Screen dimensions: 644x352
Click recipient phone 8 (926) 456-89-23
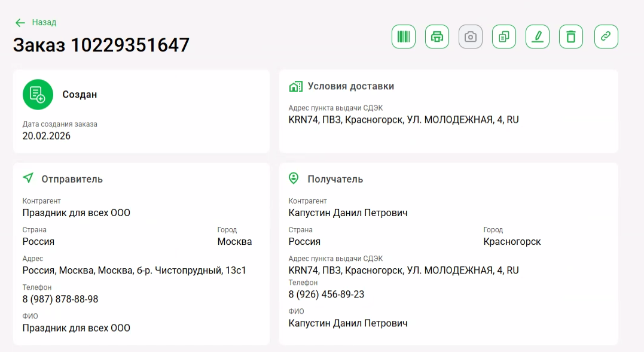[x=326, y=295]
